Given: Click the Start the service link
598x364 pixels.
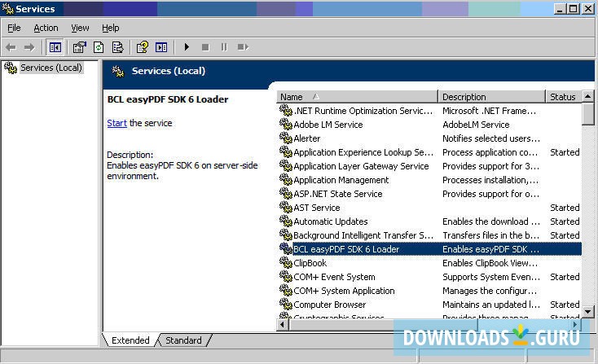Looking at the screenshot, I should coord(117,123).
